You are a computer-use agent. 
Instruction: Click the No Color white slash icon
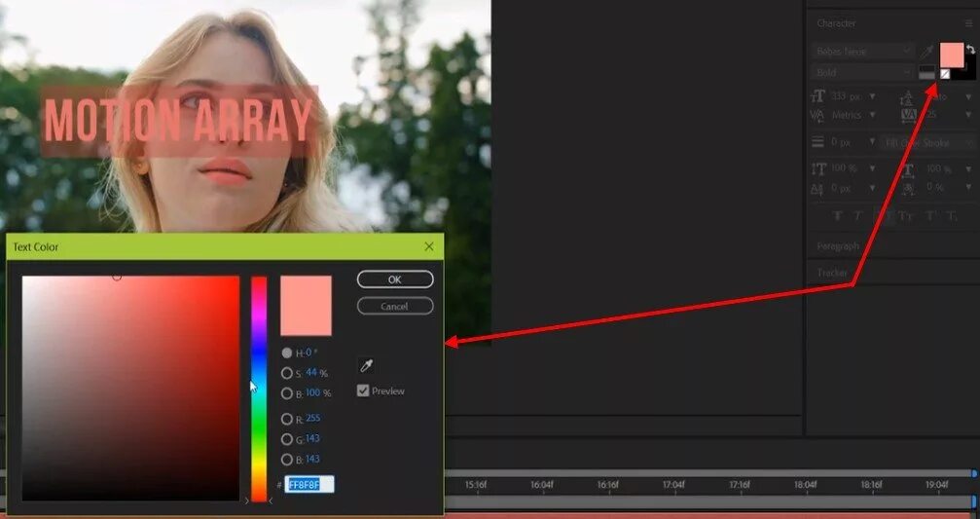click(x=945, y=74)
